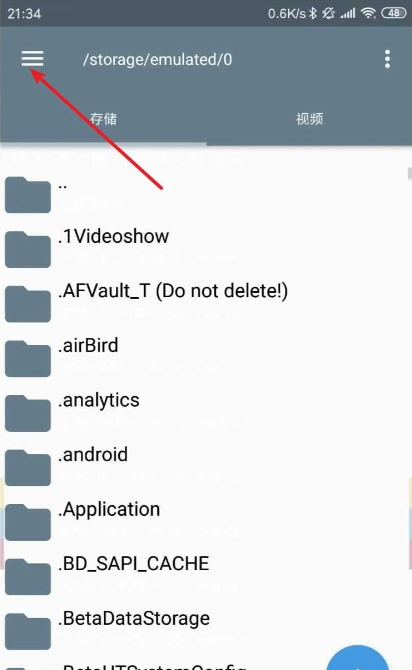The image size is (412, 670).
Task: Tap the .analytics folder icon
Action: [28, 413]
